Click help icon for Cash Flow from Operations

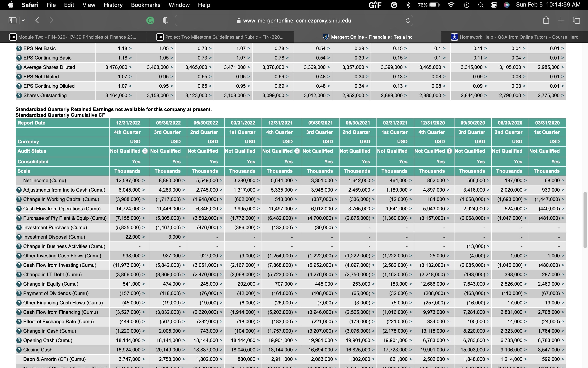(19, 209)
